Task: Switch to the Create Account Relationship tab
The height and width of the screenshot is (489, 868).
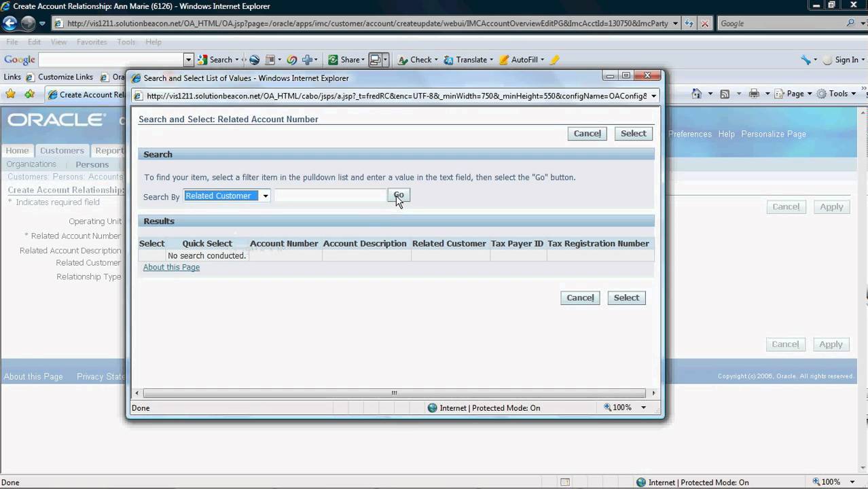Action: [86, 95]
